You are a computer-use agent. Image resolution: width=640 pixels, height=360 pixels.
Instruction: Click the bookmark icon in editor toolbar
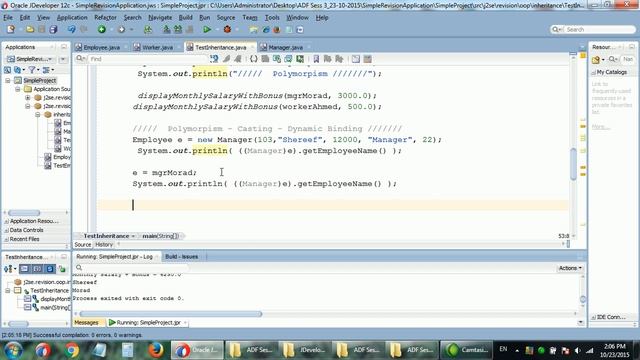316,59
